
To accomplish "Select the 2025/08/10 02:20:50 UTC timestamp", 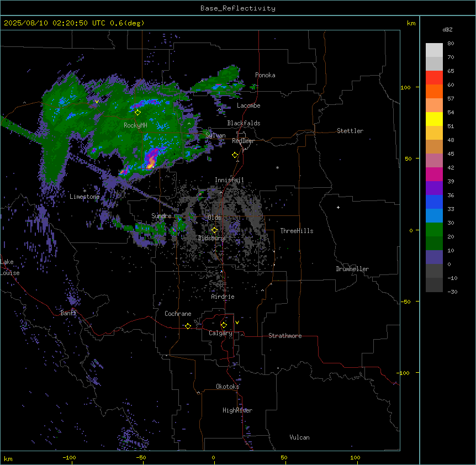I will pos(54,23).
